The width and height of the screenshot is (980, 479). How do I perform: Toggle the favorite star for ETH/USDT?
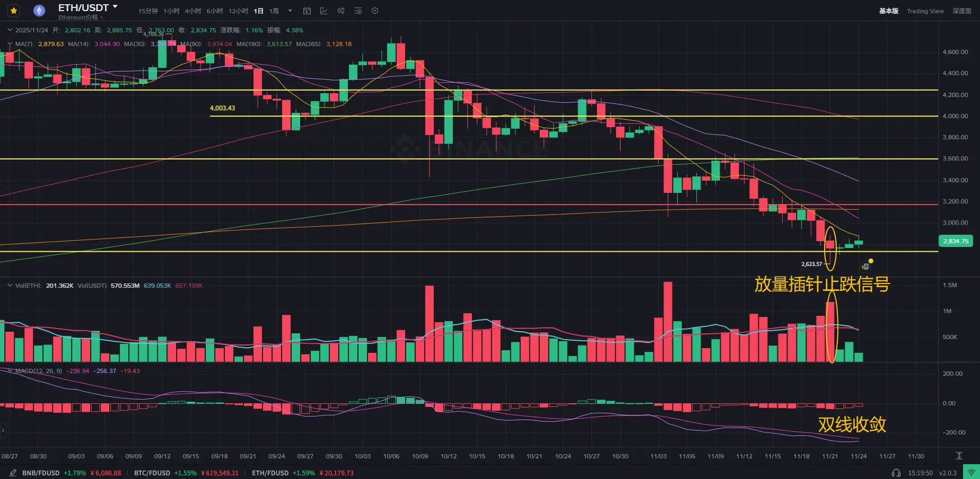point(14,11)
